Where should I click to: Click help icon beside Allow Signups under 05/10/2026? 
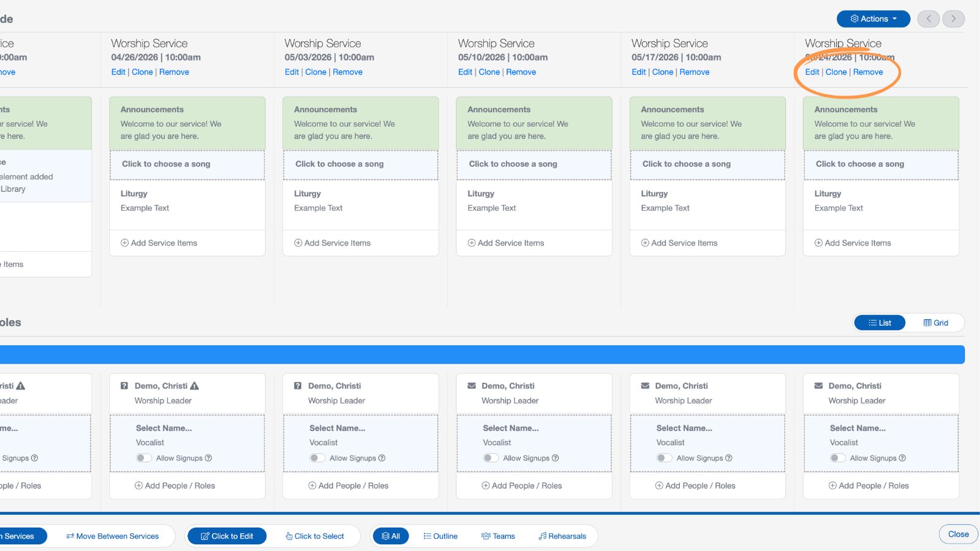(x=556, y=458)
